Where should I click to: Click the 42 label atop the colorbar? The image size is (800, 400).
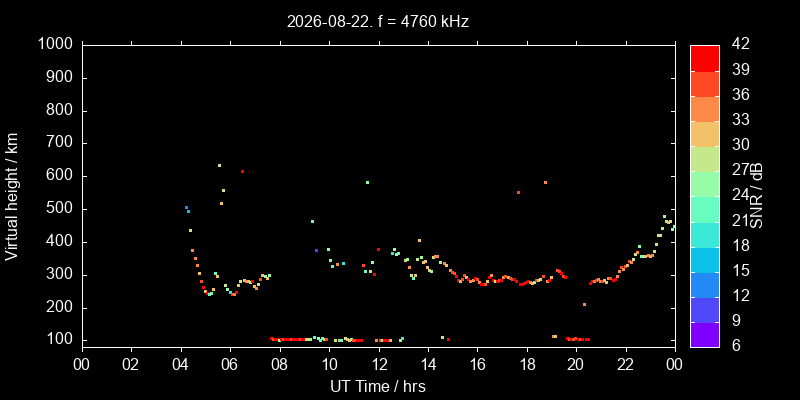[741, 44]
